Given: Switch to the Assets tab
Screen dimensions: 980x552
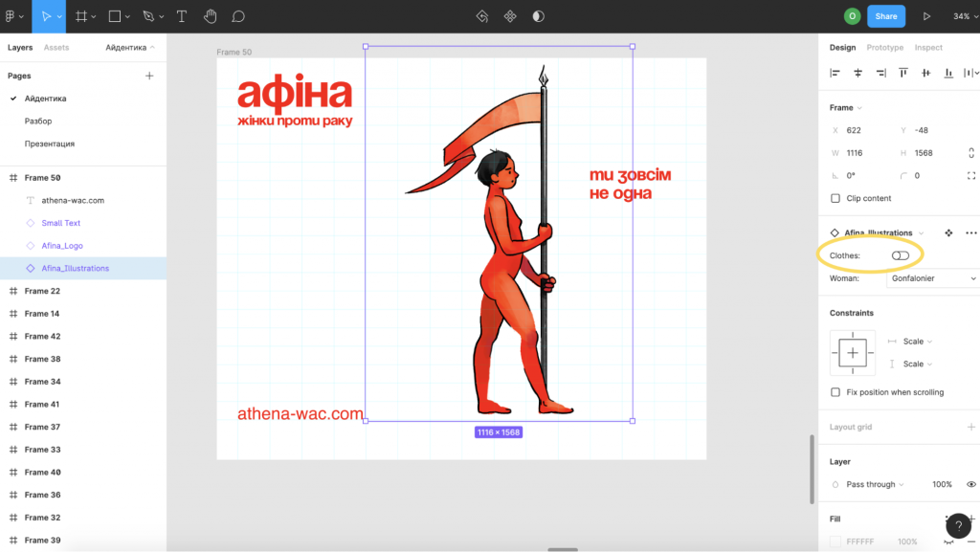Looking at the screenshot, I should click(56, 47).
